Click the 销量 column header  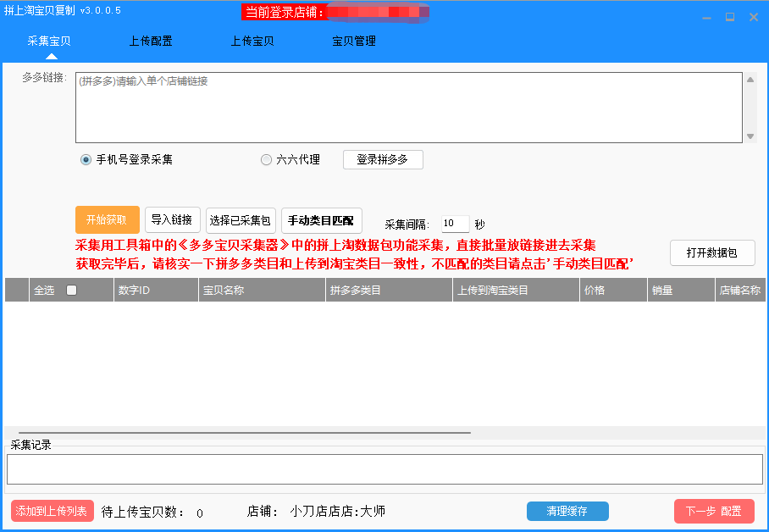(681, 290)
